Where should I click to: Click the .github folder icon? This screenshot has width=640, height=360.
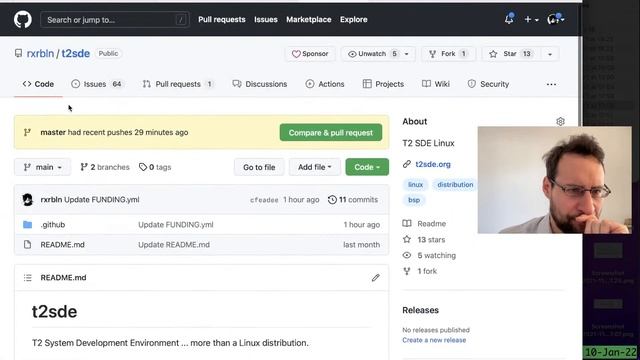click(27, 224)
